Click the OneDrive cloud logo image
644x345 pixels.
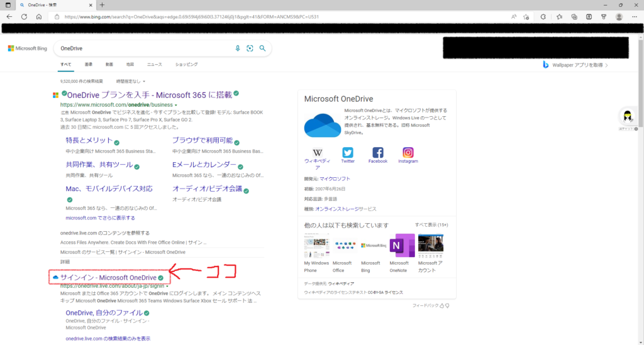point(323,125)
